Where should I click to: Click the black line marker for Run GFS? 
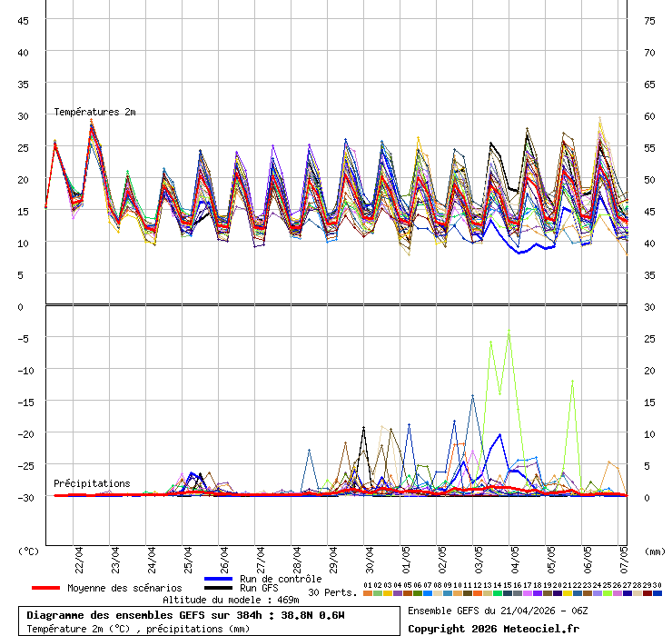pyautogui.click(x=219, y=588)
